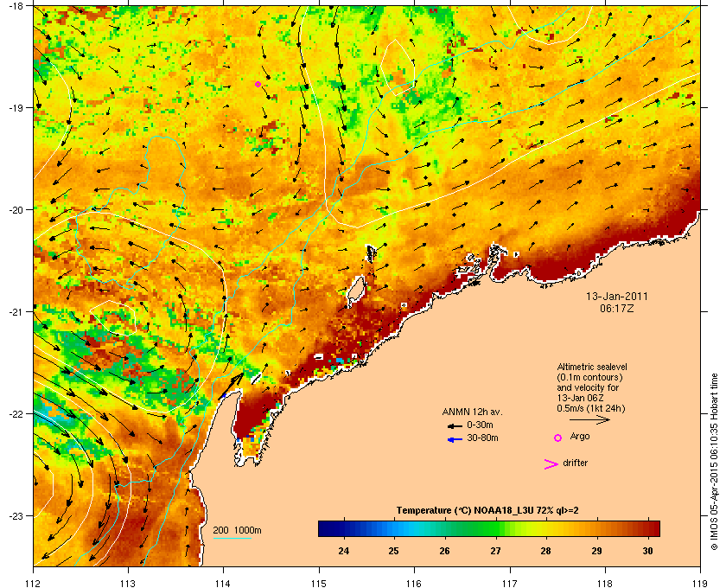Click the latitude axis label -23
726x588 pixels.
tap(16, 515)
